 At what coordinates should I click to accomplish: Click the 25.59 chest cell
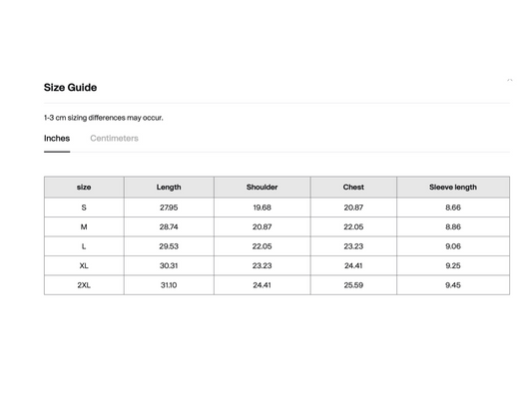[x=353, y=285]
